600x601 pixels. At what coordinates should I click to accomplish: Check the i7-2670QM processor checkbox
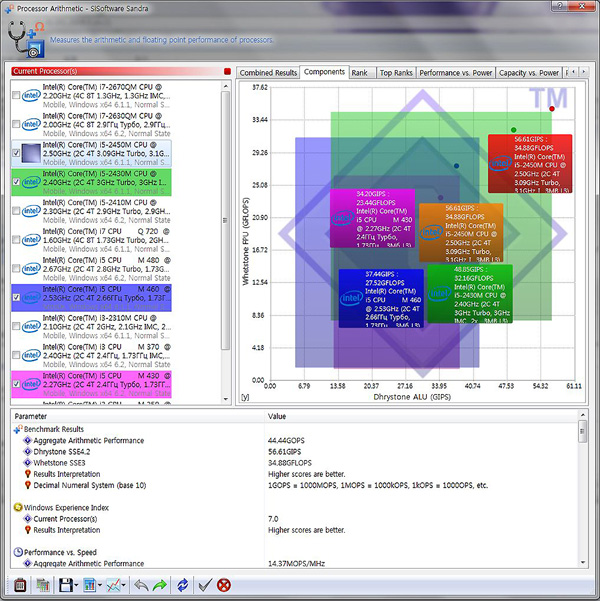click(x=16, y=95)
